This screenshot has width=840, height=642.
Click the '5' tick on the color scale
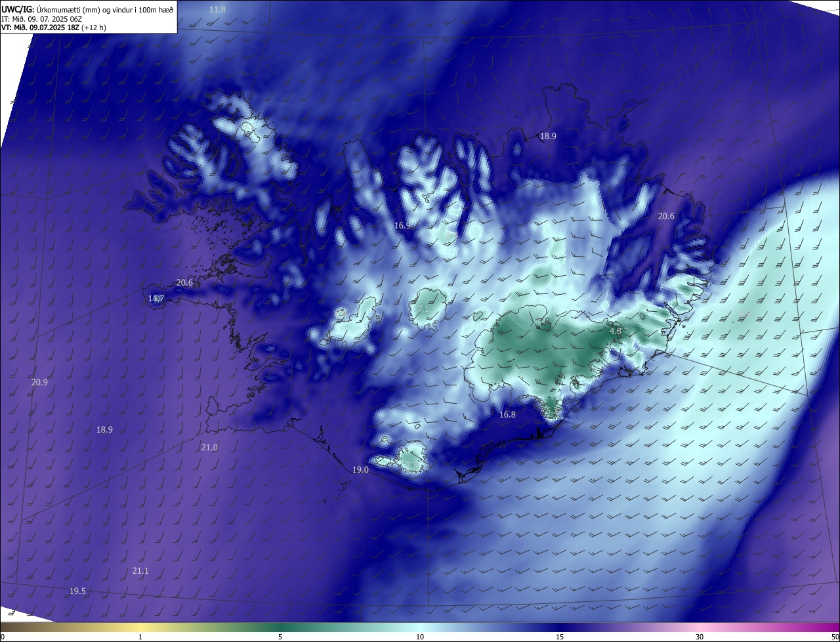point(280,637)
